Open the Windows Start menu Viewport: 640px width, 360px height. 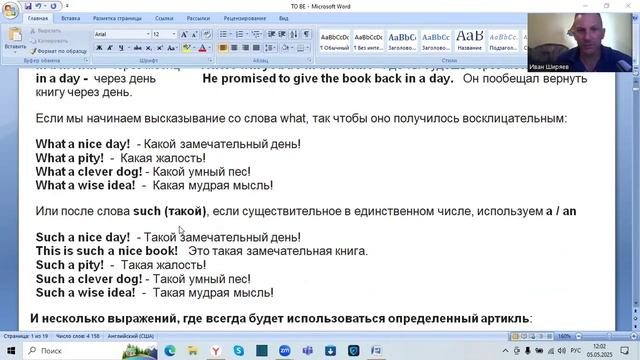click(x=11, y=351)
